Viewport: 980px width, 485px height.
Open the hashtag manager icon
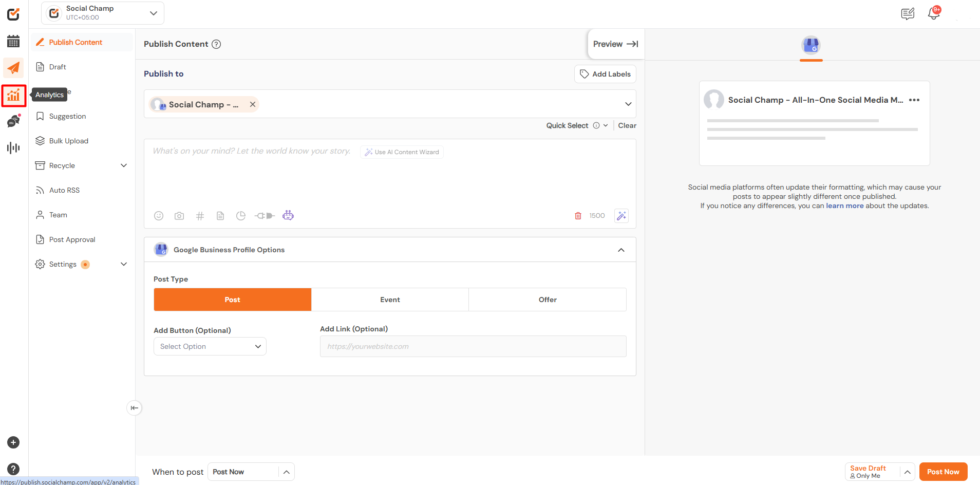[200, 216]
